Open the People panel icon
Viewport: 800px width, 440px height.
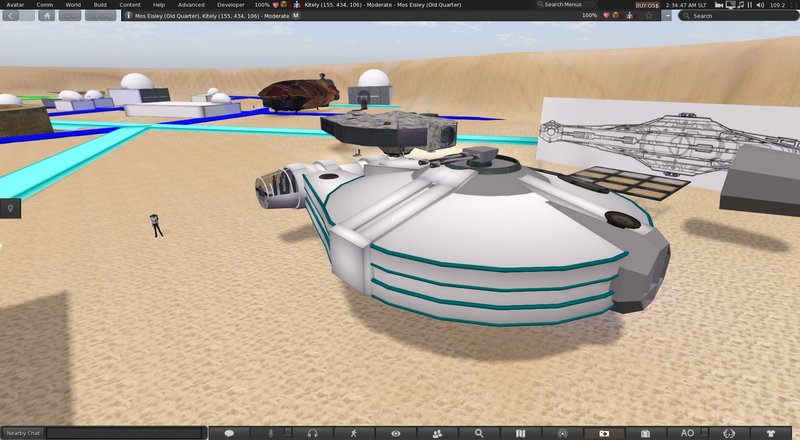437,433
